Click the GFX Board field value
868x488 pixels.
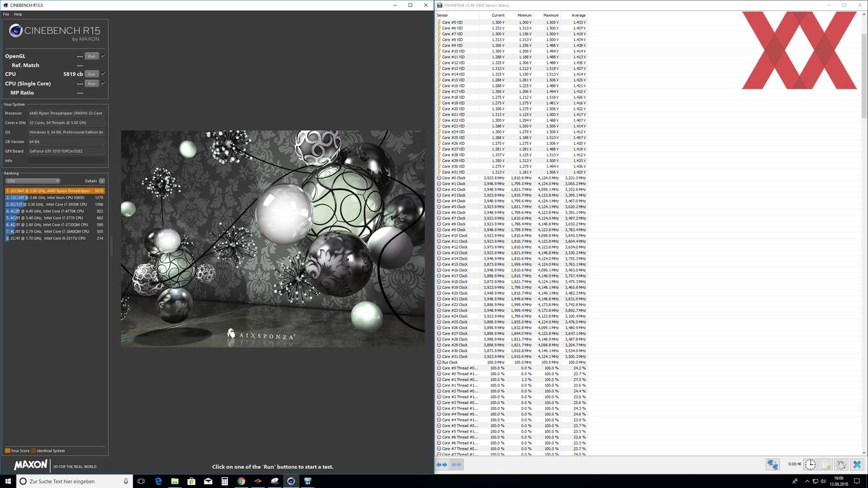point(66,151)
